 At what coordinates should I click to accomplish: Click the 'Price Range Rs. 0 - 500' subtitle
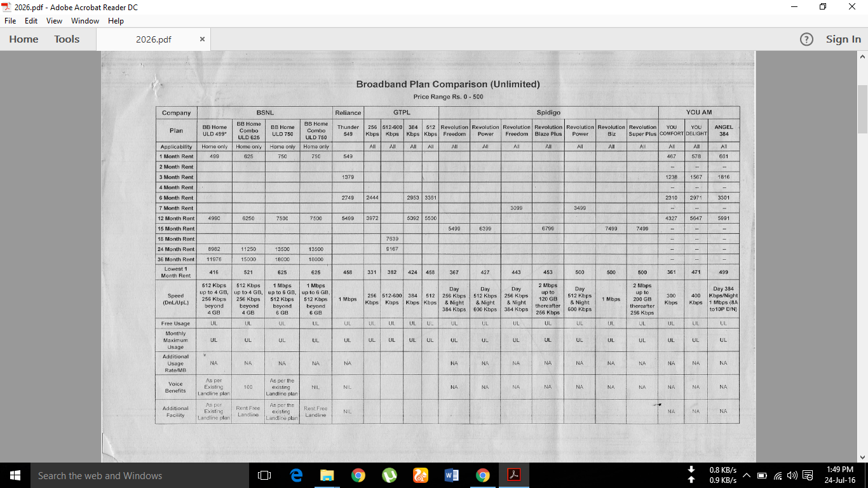tap(448, 97)
